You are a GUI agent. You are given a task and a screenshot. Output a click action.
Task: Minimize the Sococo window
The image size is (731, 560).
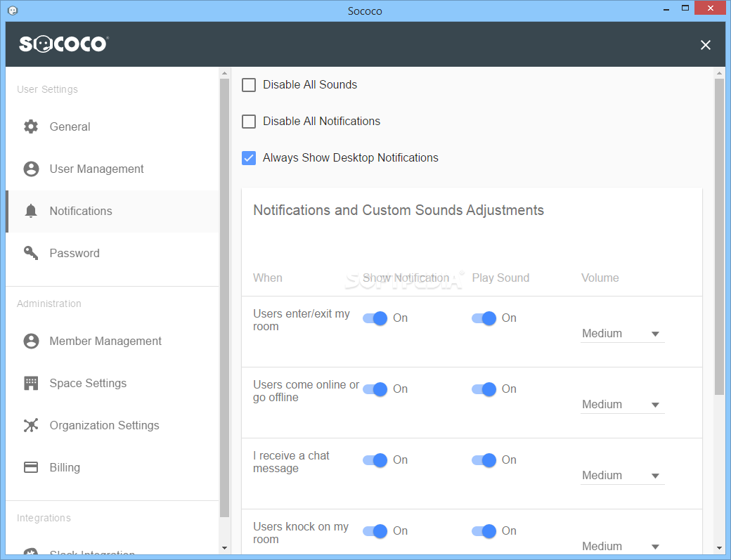tap(666, 8)
